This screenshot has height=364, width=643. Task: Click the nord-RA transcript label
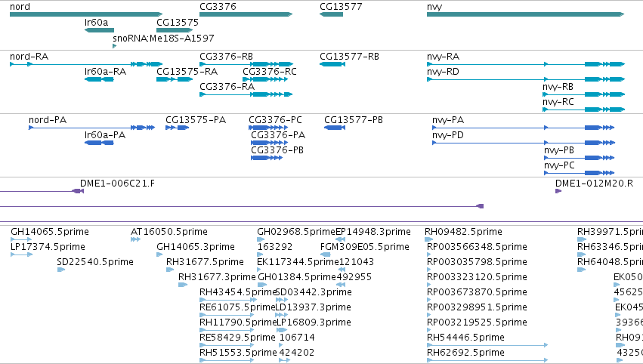(x=29, y=57)
